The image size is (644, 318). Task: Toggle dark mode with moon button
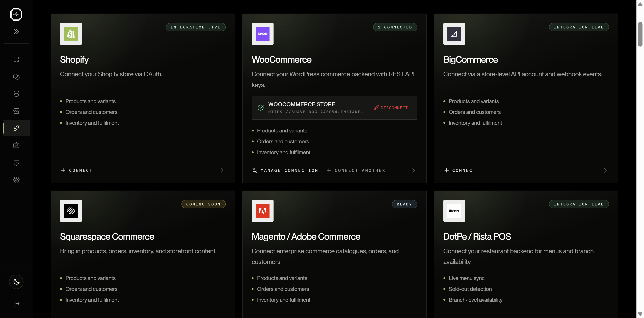[x=16, y=281]
